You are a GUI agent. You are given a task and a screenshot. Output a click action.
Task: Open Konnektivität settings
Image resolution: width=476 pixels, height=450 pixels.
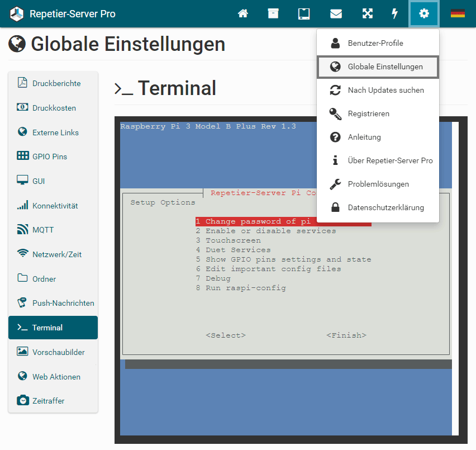coord(53,206)
